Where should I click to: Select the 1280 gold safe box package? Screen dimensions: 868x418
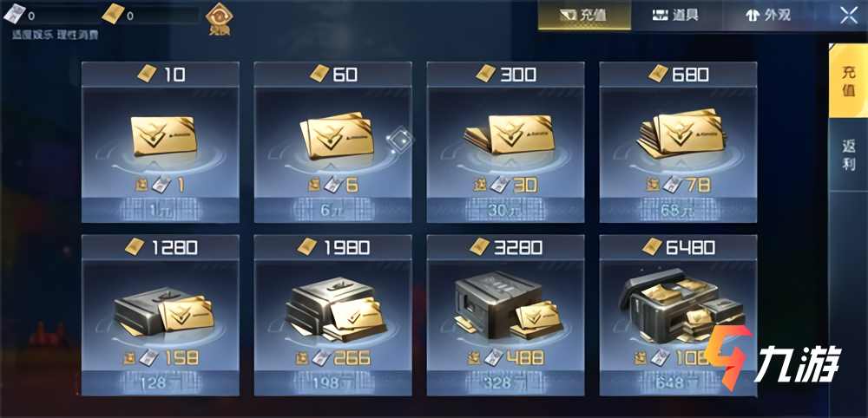163,310
